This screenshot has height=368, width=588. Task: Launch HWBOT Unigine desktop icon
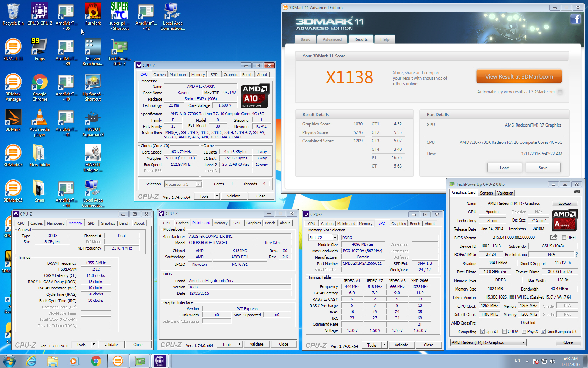[x=93, y=158]
